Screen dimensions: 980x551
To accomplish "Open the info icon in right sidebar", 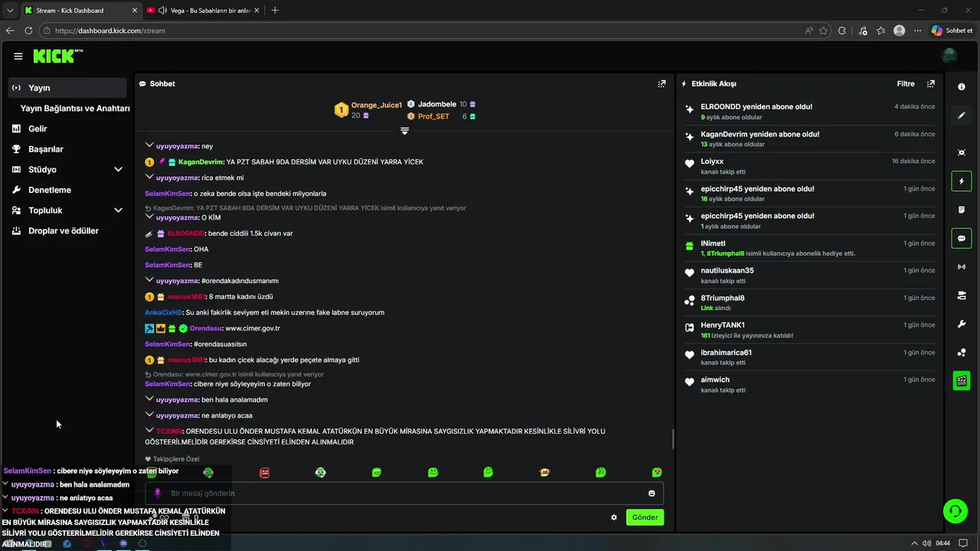I will point(962,87).
